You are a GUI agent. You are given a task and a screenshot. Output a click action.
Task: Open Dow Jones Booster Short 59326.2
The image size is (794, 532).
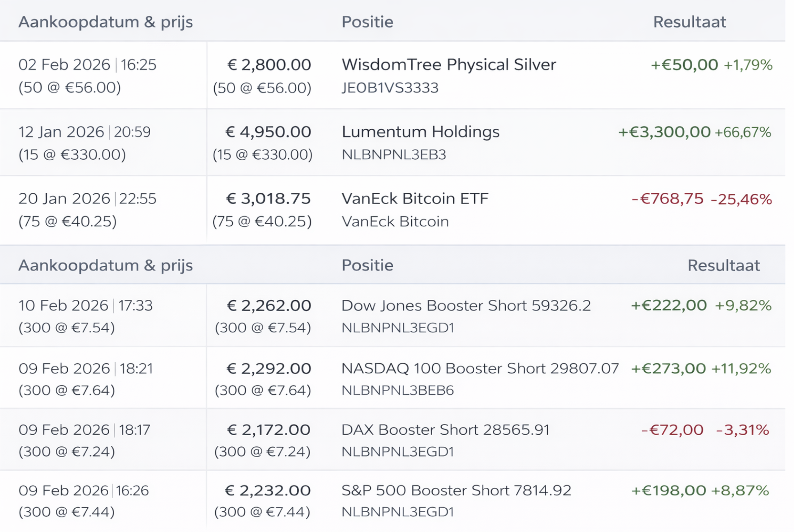click(466, 306)
